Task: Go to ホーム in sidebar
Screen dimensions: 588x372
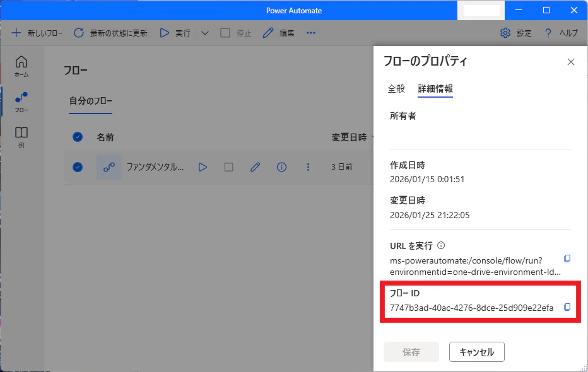Action: point(21,66)
